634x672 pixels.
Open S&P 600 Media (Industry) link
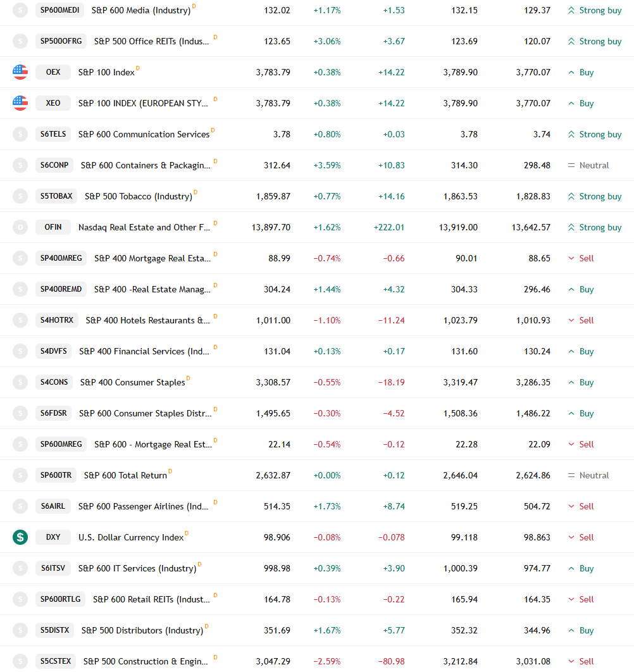pos(141,10)
